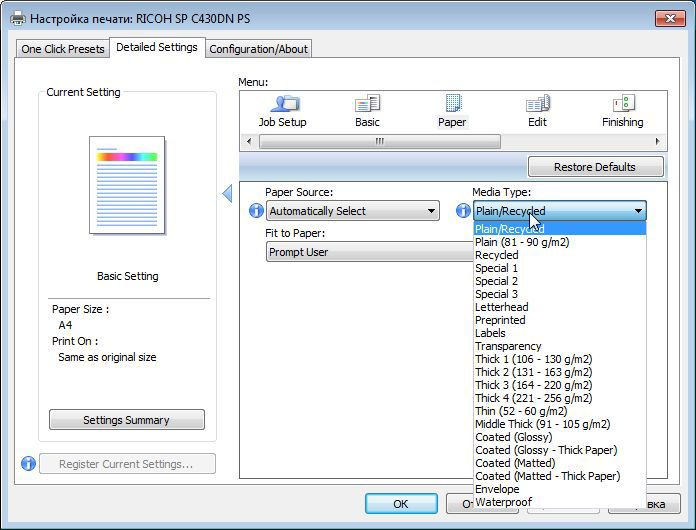The width and height of the screenshot is (696, 530).
Task: Select Envelope media type
Action: pyautogui.click(x=560, y=489)
